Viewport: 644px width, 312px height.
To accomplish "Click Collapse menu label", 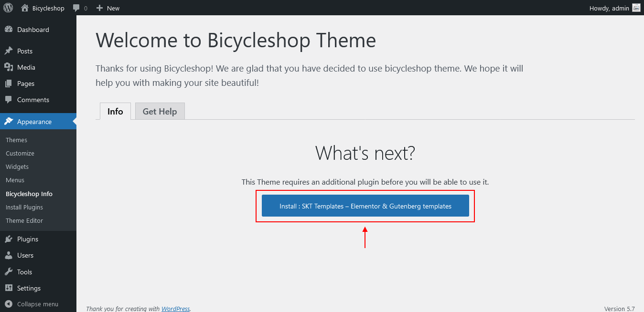I will (38, 304).
